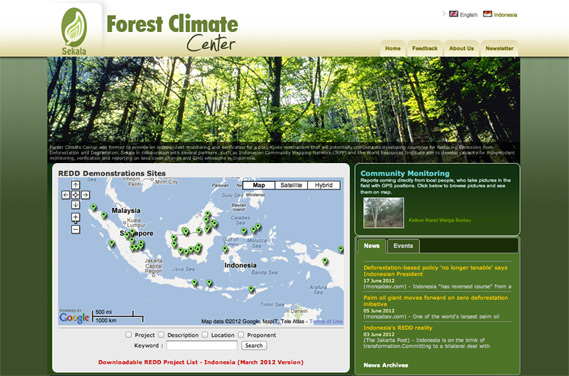Click the 17 June 2012 news date
The height and width of the screenshot is (376, 569).
[379, 281]
